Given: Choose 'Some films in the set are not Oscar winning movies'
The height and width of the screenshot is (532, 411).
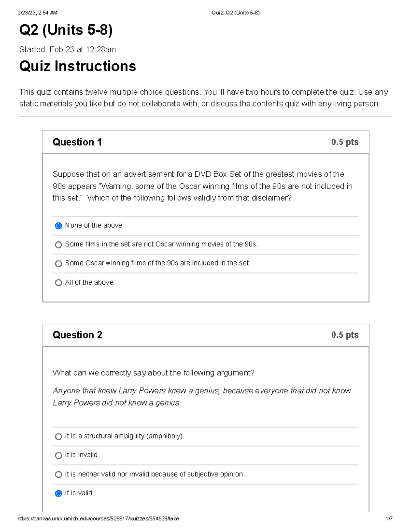Looking at the screenshot, I should coord(58,244).
